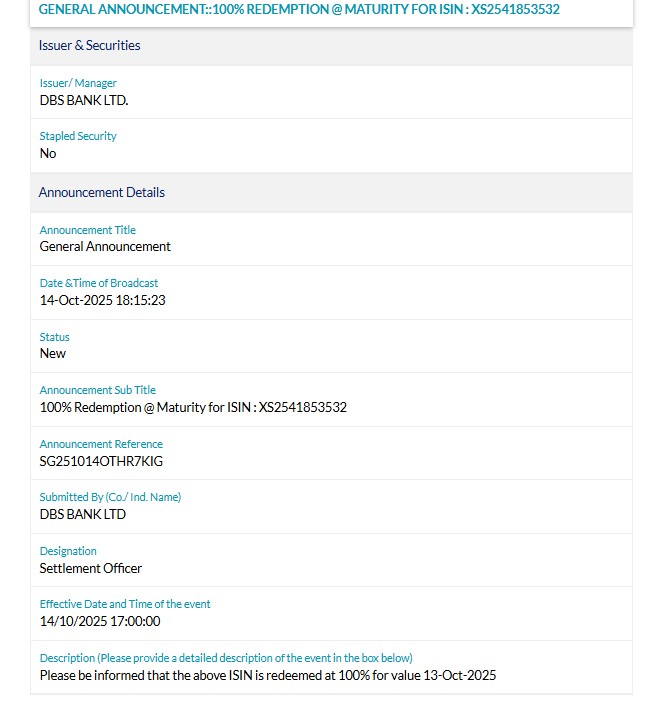Collapse the Issuer & Securities section header

89,46
